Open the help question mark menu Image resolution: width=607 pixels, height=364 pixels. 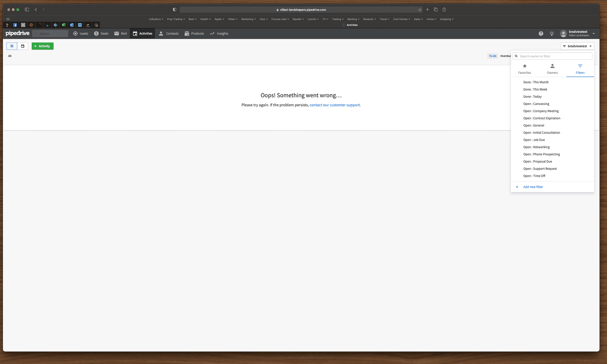pos(541,34)
